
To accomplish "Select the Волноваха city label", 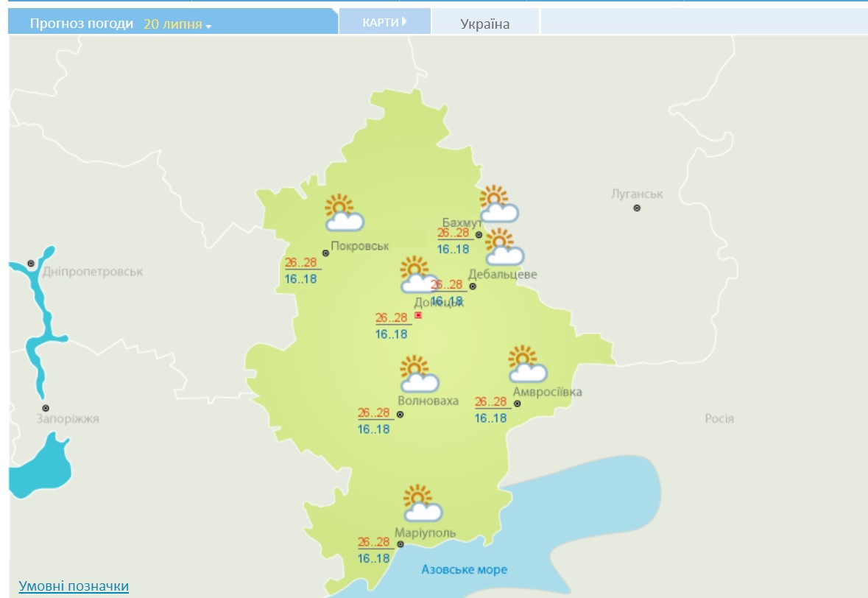I will coord(428,401).
